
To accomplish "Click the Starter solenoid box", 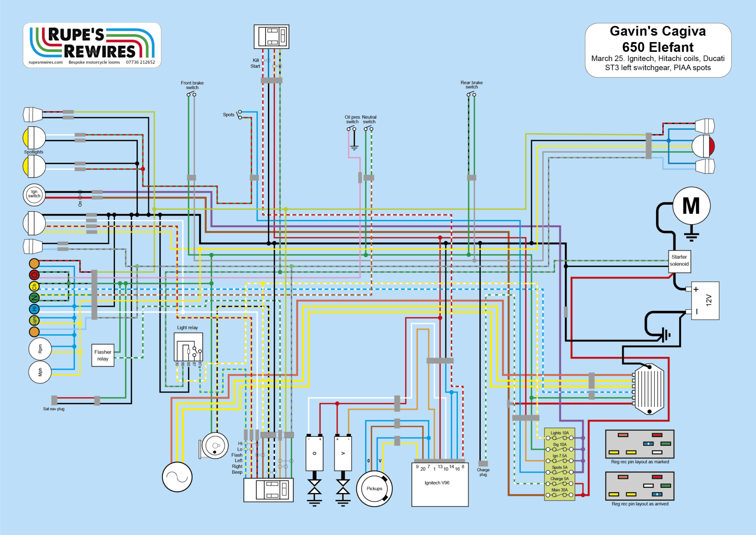I will tap(679, 261).
